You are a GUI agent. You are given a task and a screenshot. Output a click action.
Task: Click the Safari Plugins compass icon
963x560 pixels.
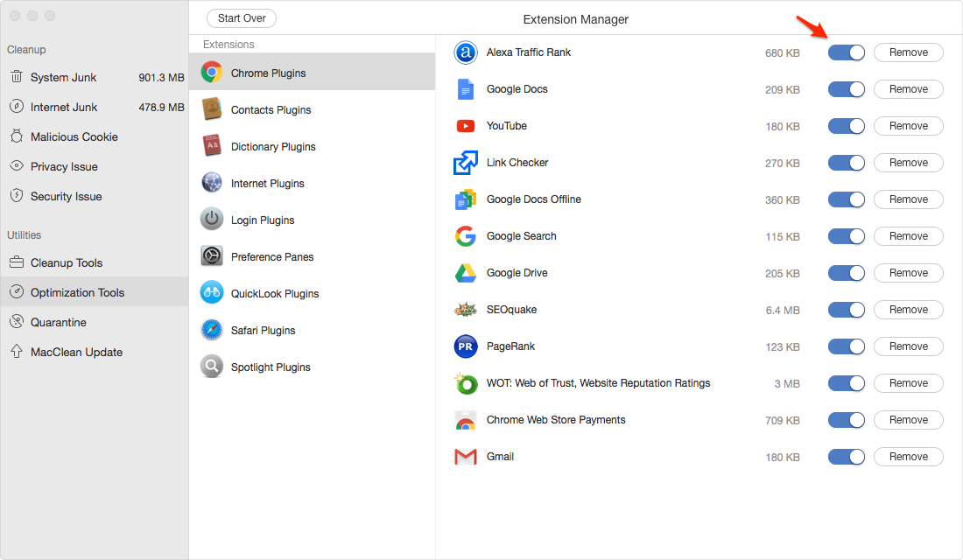click(212, 330)
